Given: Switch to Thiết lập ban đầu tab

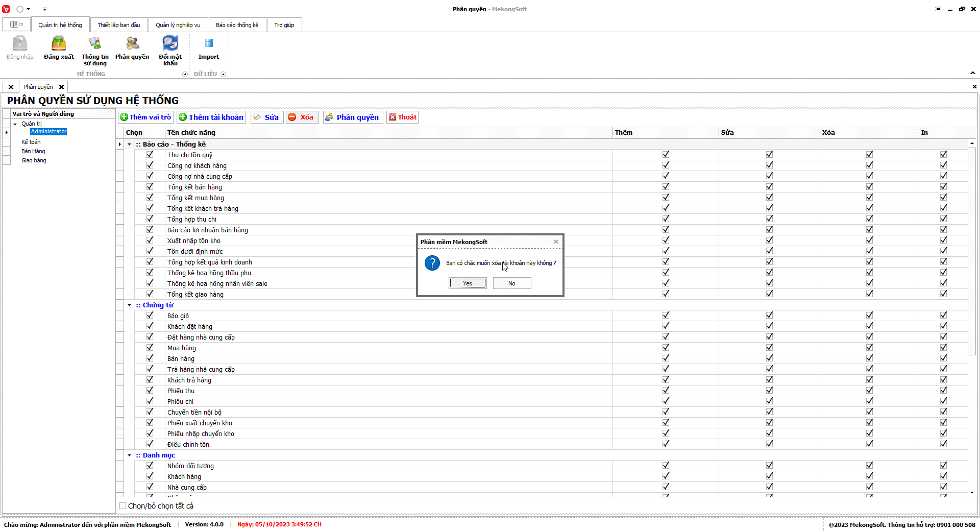Looking at the screenshot, I should (x=119, y=25).
